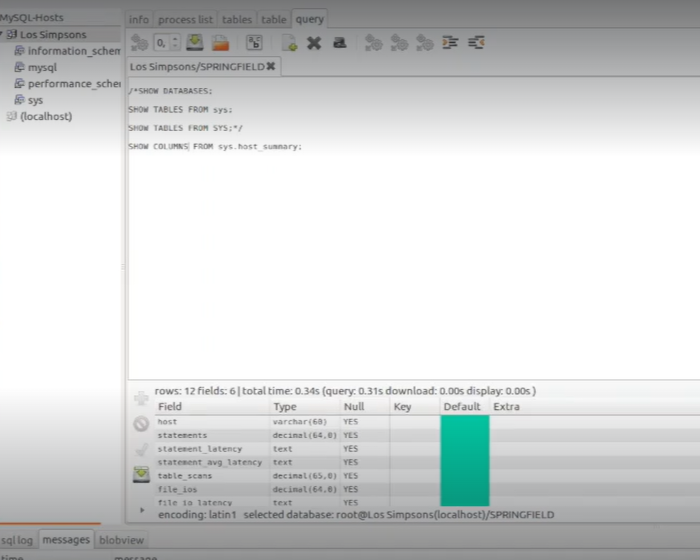The width and height of the screenshot is (700, 560).
Task: Unindent selection with rightmost toolbar lines icon
Action: pos(476,43)
